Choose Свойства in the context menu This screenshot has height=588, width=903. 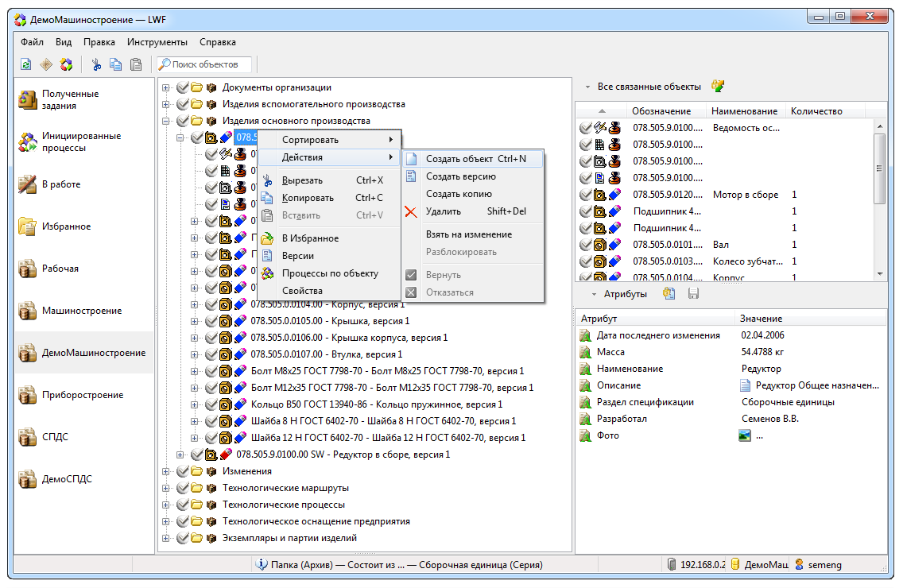click(x=302, y=291)
